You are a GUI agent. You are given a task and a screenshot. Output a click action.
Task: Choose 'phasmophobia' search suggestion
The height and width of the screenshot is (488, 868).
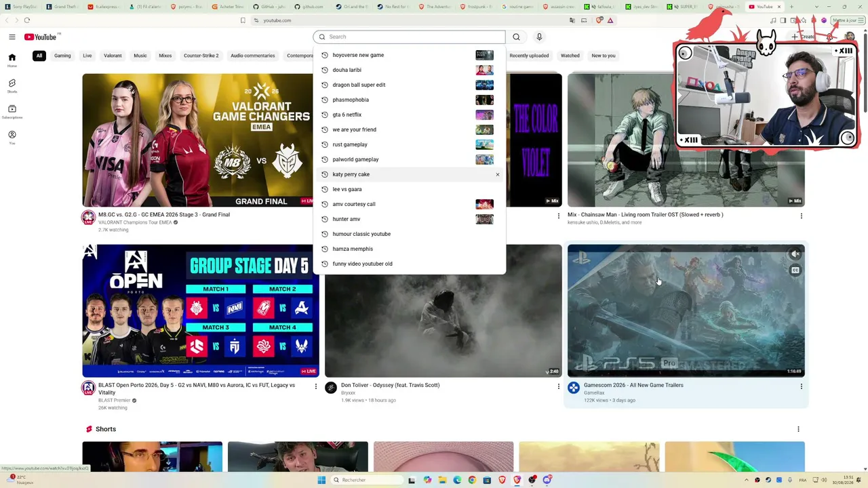410,100
